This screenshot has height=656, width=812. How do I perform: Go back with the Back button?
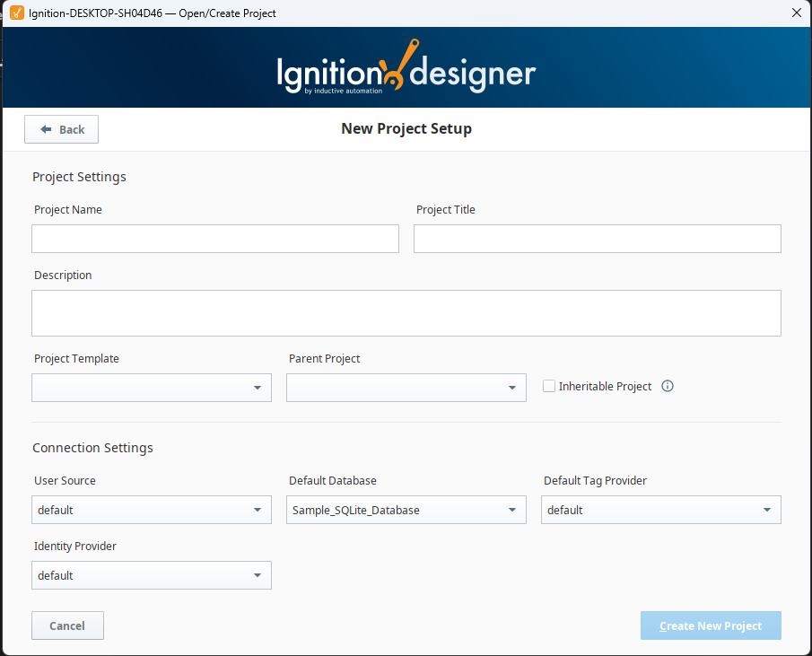[x=61, y=129]
